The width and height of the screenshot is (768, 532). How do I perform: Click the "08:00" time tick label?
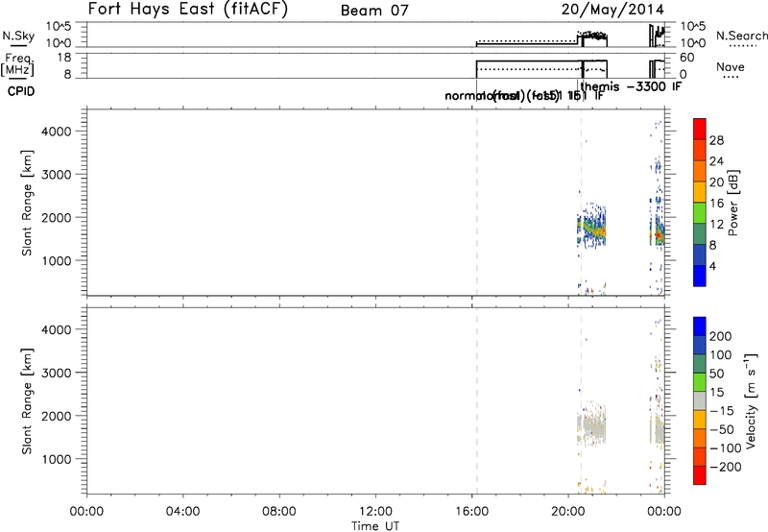[278, 512]
